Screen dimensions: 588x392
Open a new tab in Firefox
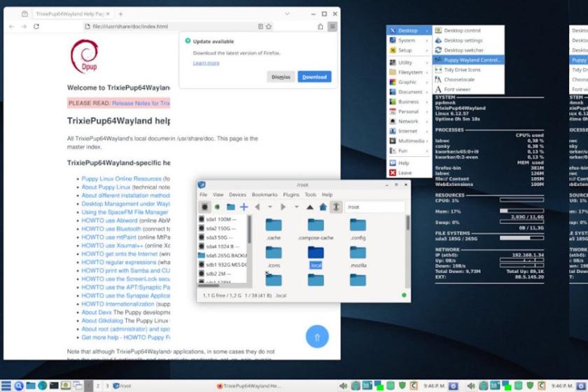tap(120, 14)
